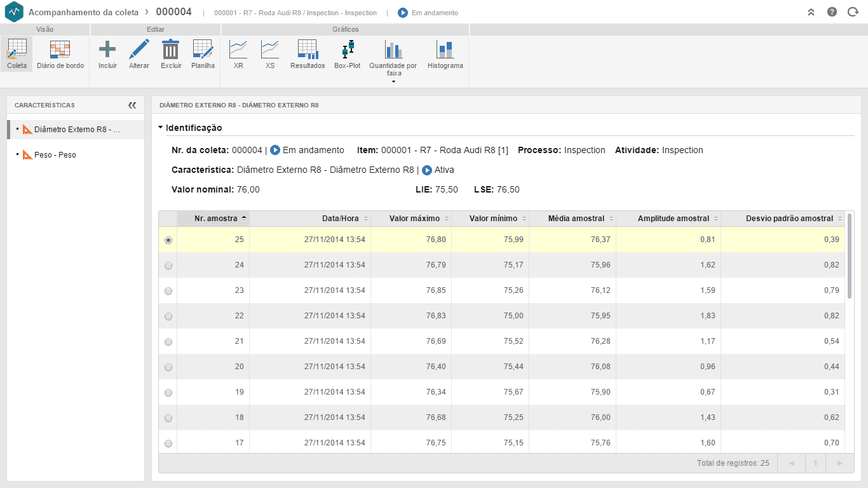Click the 76,12 sample mean cell

573,290
